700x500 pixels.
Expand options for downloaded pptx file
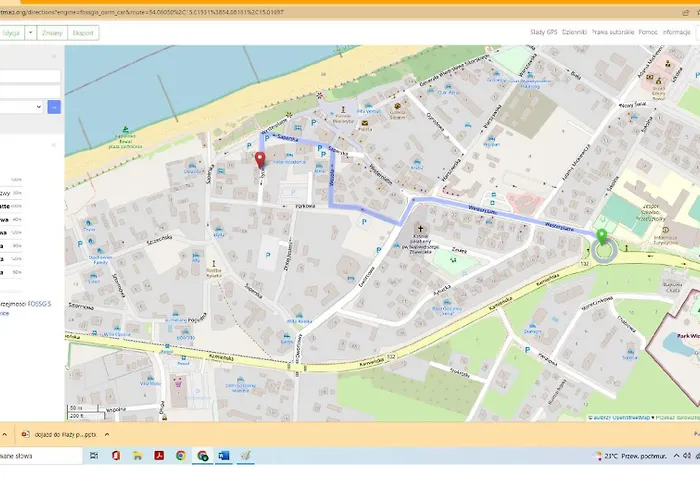(x=107, y=435)
